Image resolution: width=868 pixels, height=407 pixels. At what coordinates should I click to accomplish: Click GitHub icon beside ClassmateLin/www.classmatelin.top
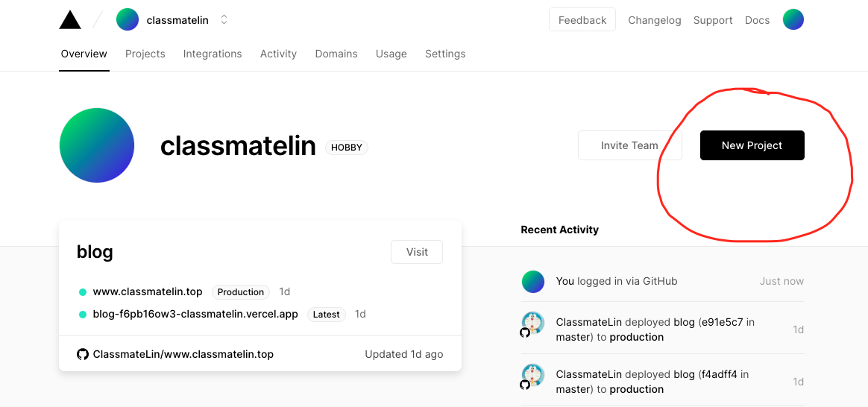point(83,354)
